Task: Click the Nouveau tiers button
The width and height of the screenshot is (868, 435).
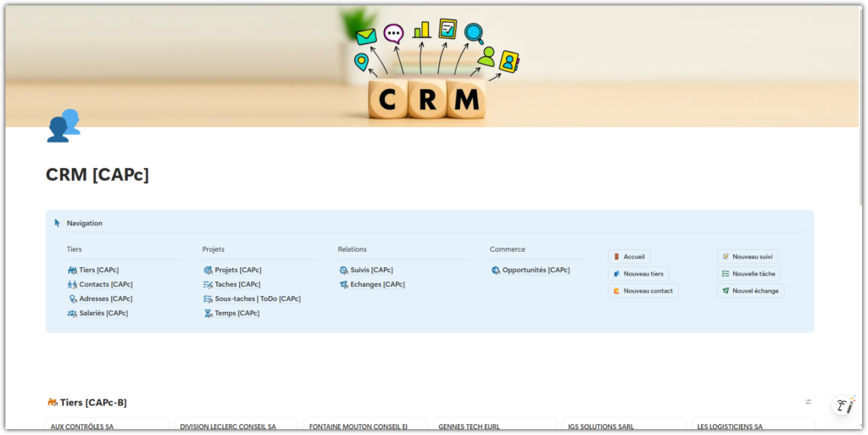Action: [x=638, y=274]
